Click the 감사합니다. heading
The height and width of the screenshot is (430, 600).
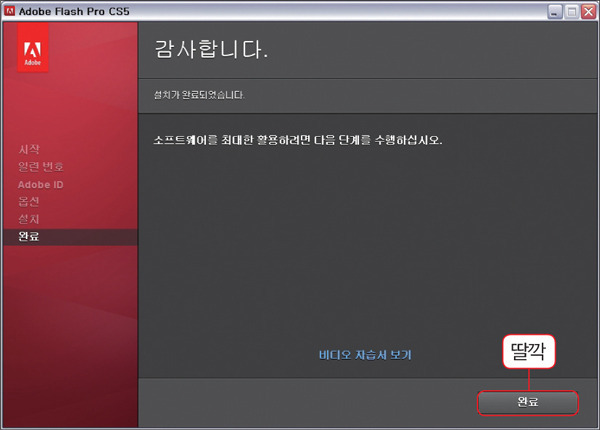[211, 50]
